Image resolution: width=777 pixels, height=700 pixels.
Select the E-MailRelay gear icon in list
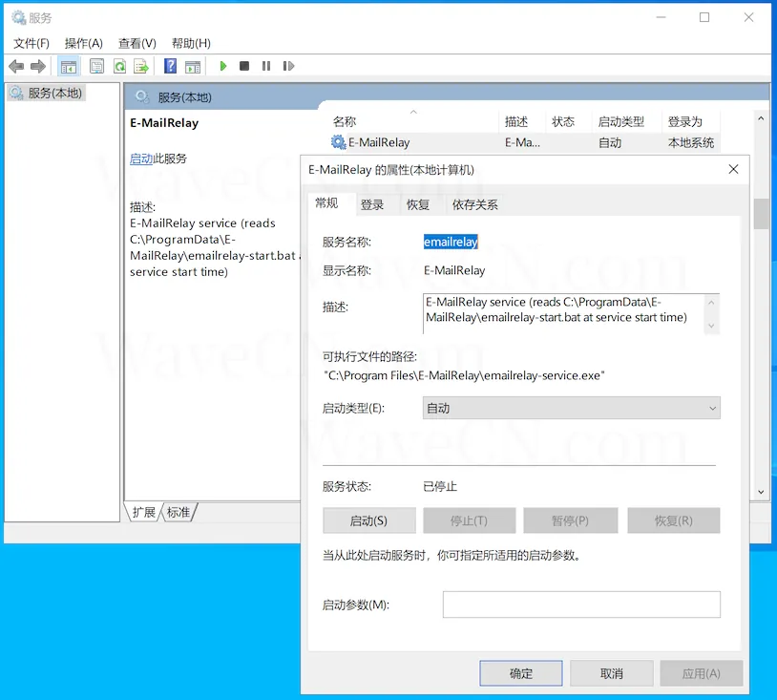point(339,142)
